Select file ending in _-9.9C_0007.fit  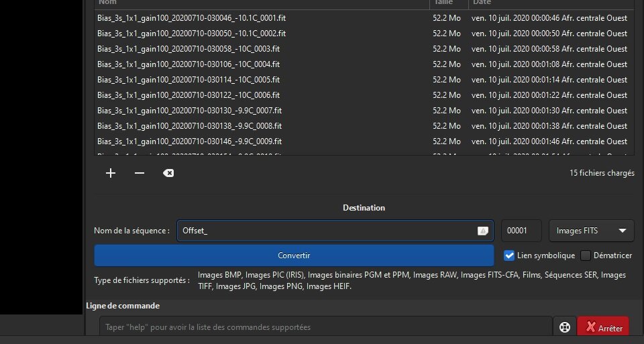(189, 111)
